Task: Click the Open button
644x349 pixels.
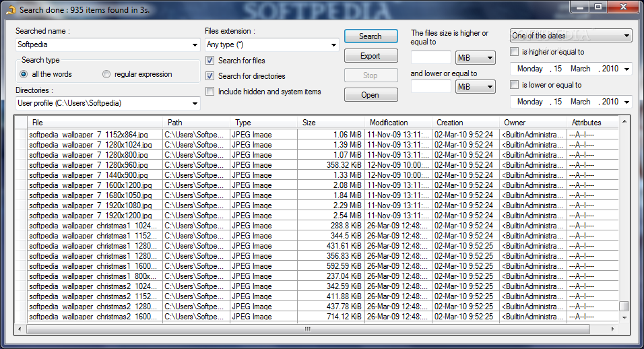Action: pos(371,95)
